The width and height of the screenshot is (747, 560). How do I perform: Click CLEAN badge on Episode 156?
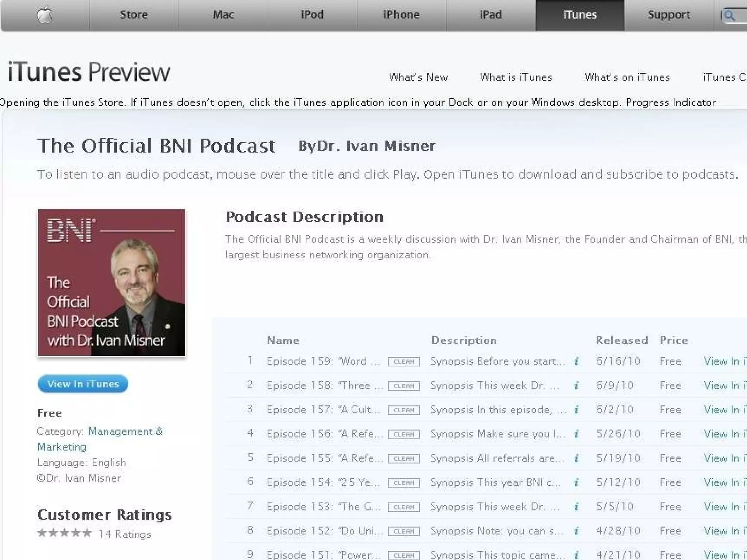(x=404, y=434)
